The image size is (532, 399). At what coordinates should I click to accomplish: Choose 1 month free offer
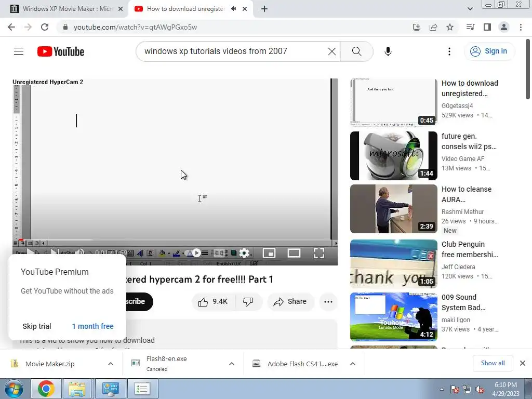pyautogui.click(x=92, y=326)
